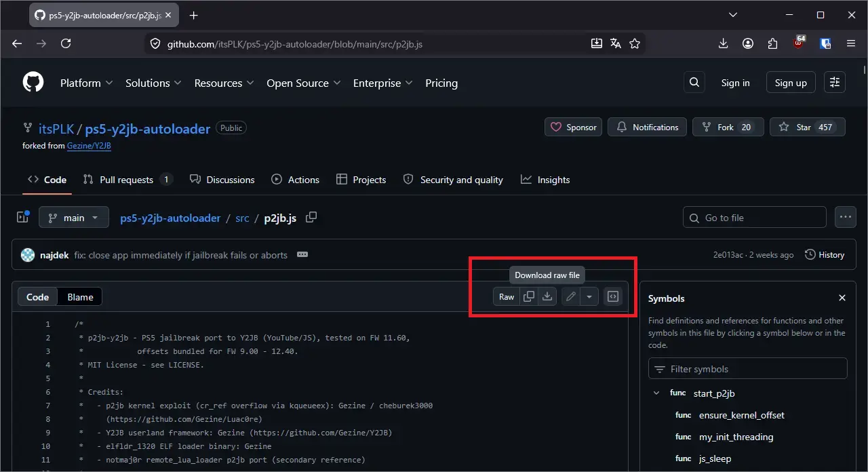Collapse the start_p2jb symbol tree chevron
The height and width of the screenshot is (472, 868).
point(656,393)
